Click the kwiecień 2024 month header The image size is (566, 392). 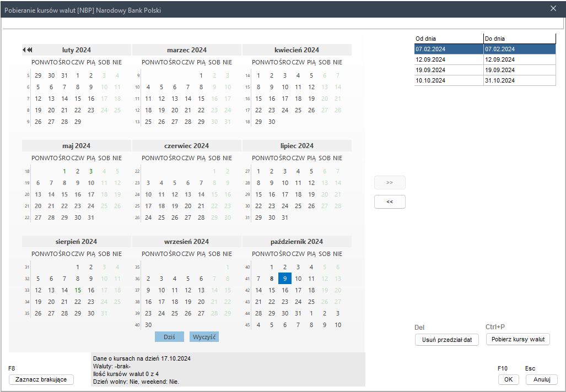click(x=297, y=50)
